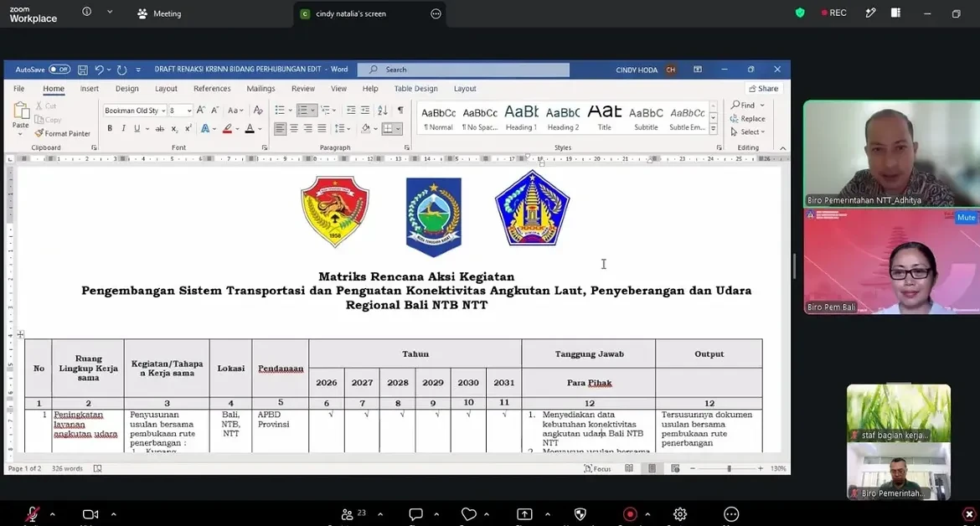Viewport: 980px width, 526px height.
Task: Collapse the Word ribbon chevron
Action: pos(782,148)
